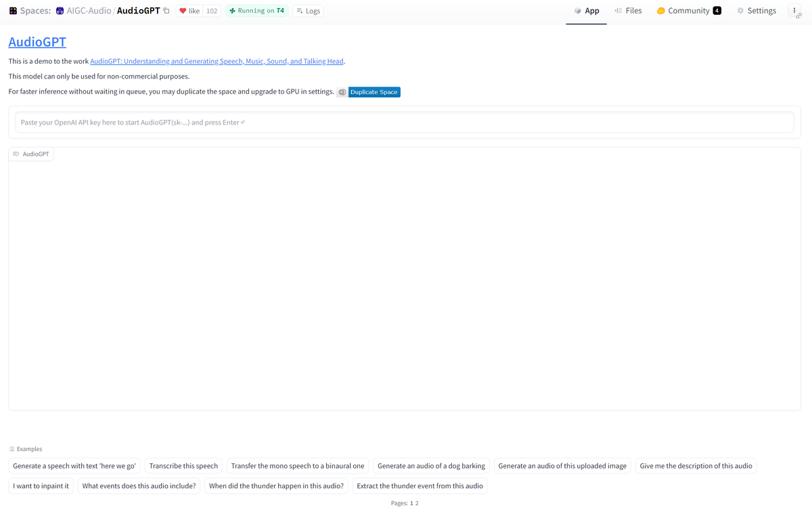Select example 'Transcribe this speech'
The height and width of the screenshot is (514, 812).
coord(183,466)
